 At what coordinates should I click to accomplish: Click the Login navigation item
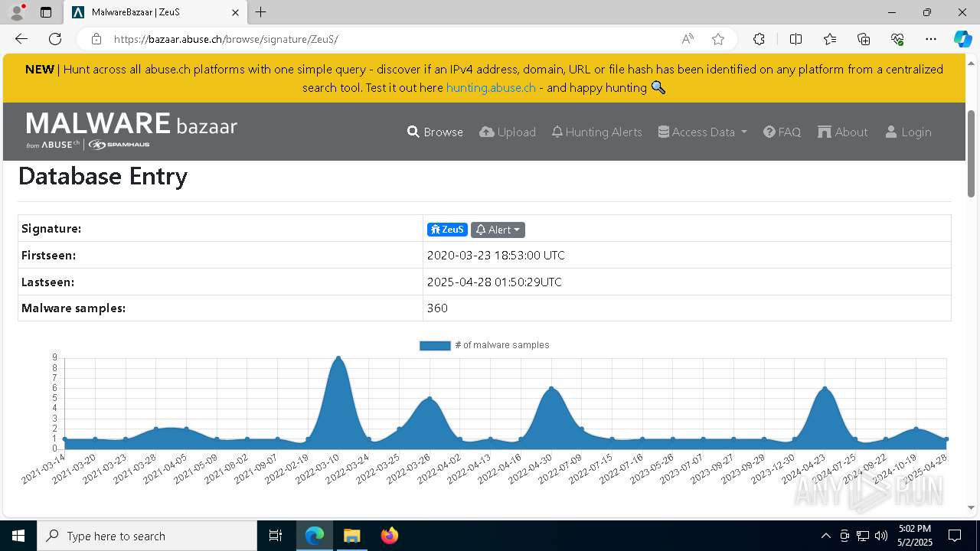(908, 132)
